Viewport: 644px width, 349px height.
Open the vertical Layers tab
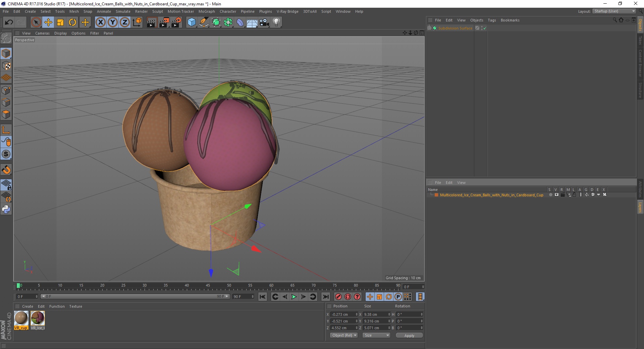[x=640, y=207]
